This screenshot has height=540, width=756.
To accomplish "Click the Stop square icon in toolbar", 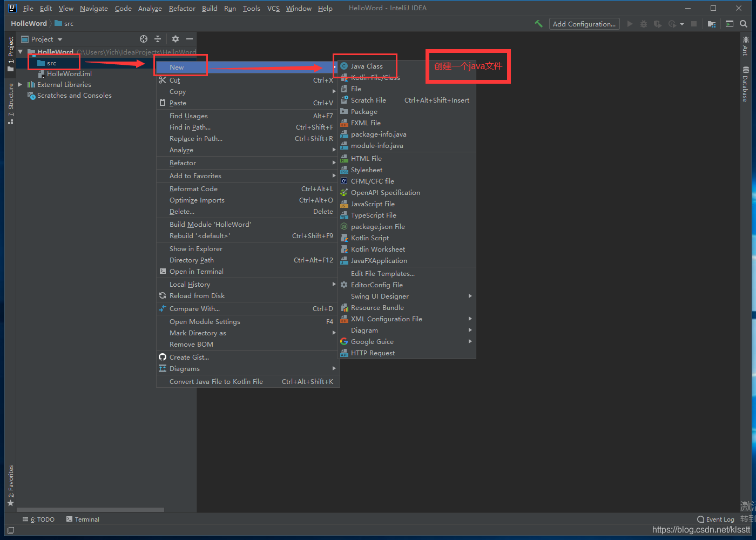I will tap(694, 24).
